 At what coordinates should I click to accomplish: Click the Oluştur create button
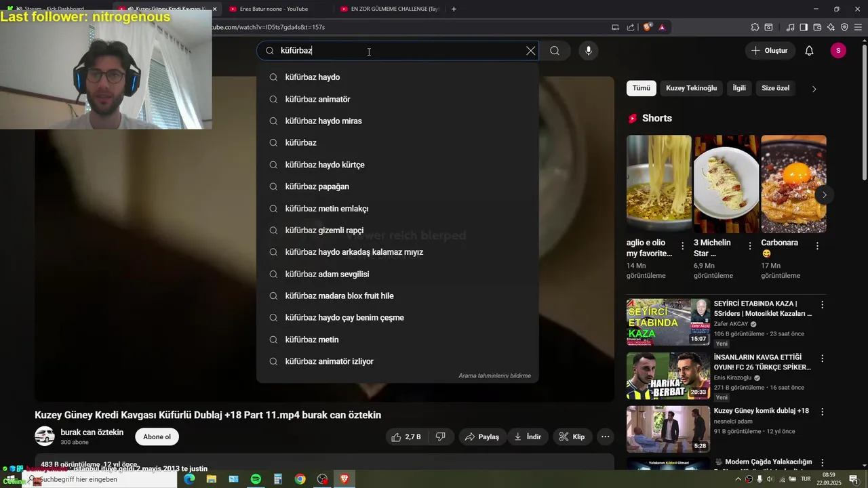[x=770, y=51]
